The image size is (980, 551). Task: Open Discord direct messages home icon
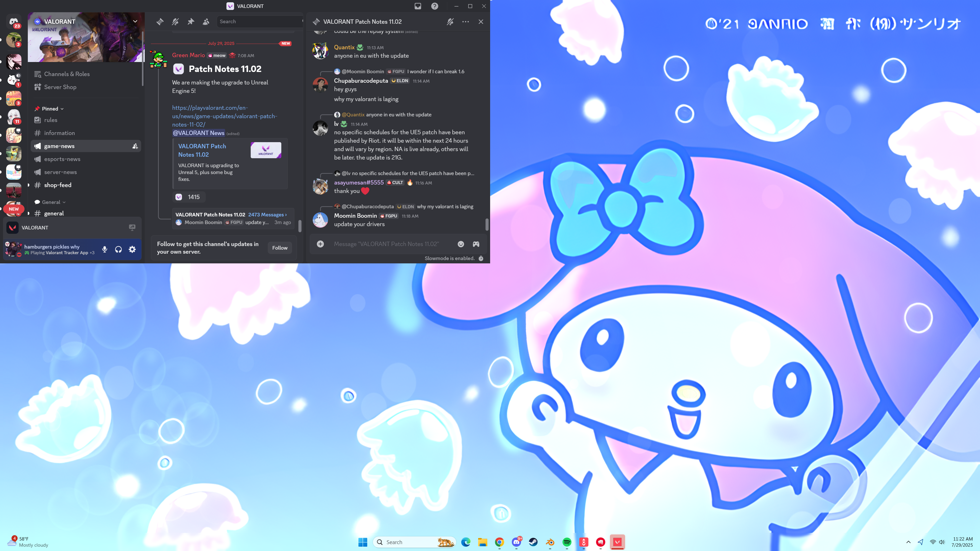tap(14, 21)
